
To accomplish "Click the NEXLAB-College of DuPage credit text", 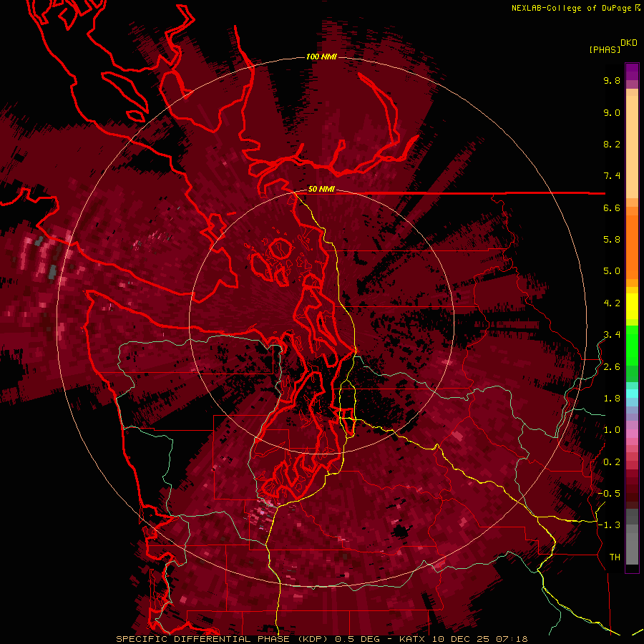I will click(x=572, y=8).
